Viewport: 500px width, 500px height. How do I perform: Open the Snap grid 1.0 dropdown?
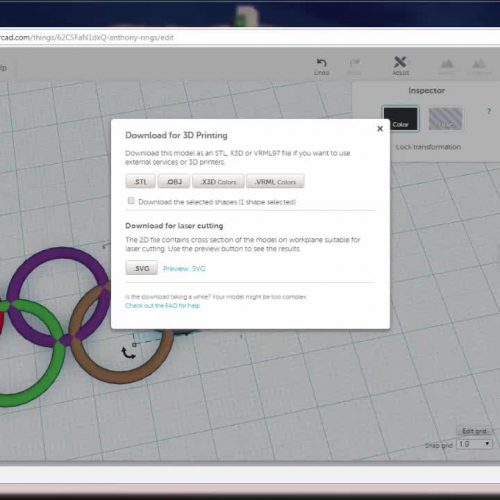474,444
